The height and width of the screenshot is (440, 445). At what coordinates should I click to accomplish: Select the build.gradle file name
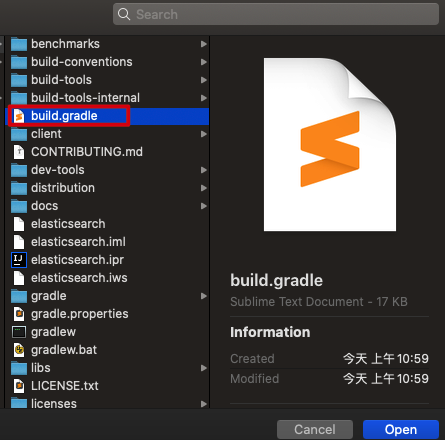coord(64,116)
